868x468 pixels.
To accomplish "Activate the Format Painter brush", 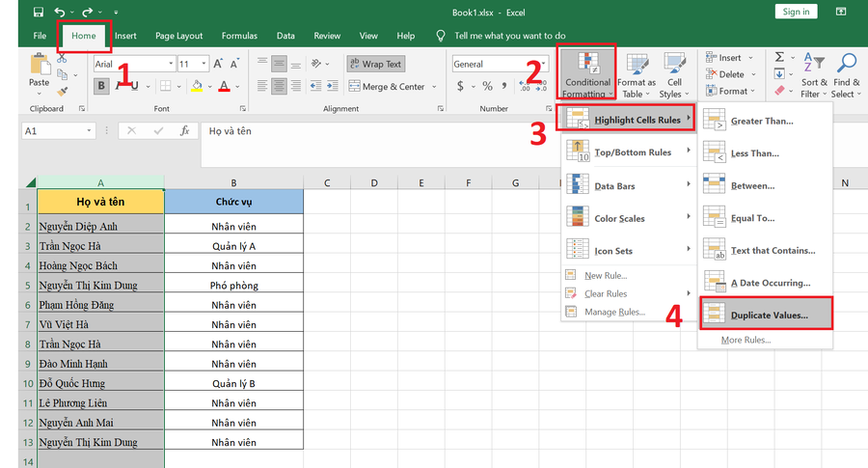I will pos(62,91).
